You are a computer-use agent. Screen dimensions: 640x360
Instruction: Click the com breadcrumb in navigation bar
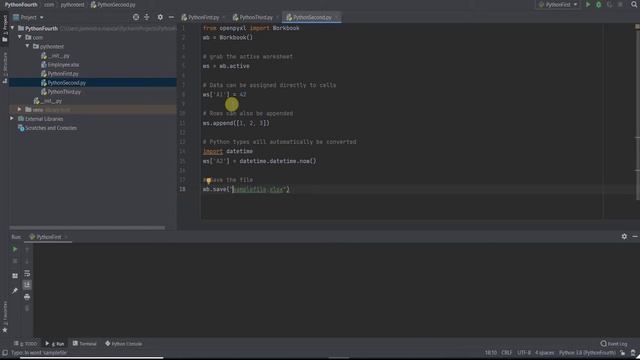49,4
